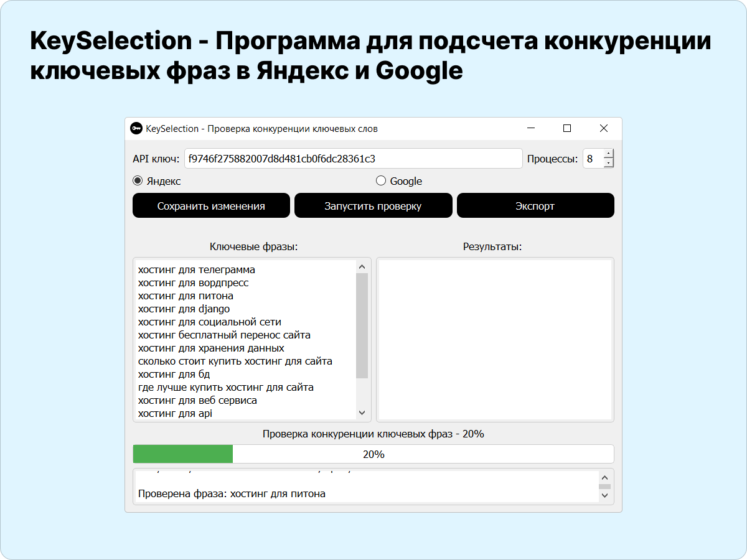
Task: Click inside the empty Результаты box
Action: [495, 340]
